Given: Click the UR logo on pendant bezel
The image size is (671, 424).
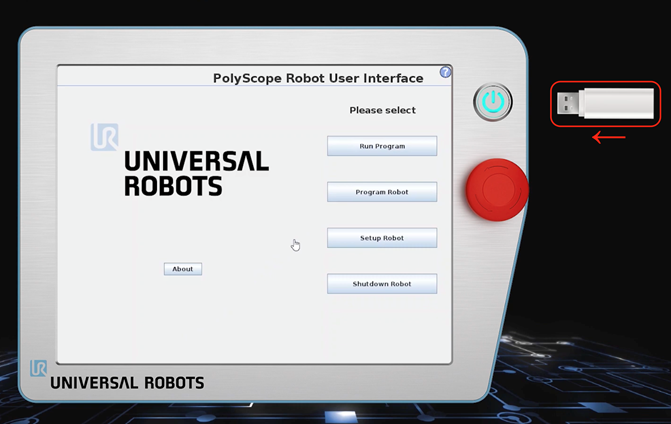Looking at the screenshot, I should tap(38, 368).
